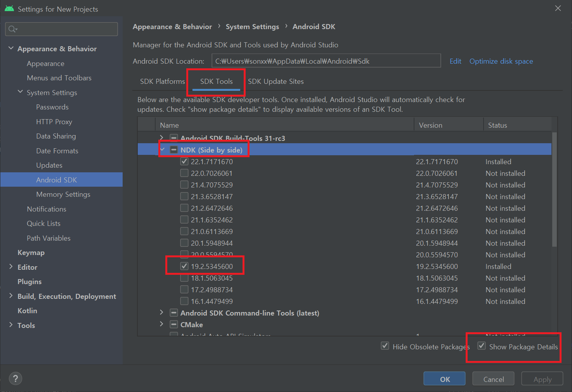Click the Android Studio logo in title bar
Screen dimensions: 572x392
[x=9, y=9]
